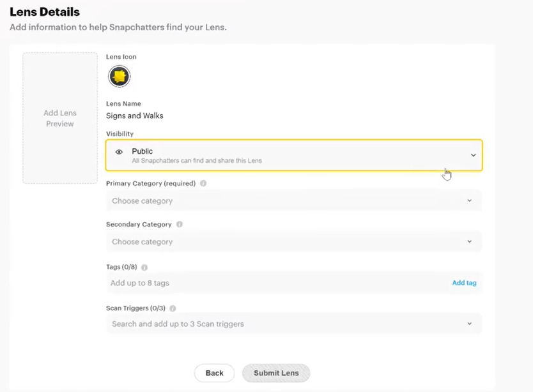Open Secondary Category choose category dropdown
The width and height of the screenshot is (533, 392).
click(x=294, y=241)
